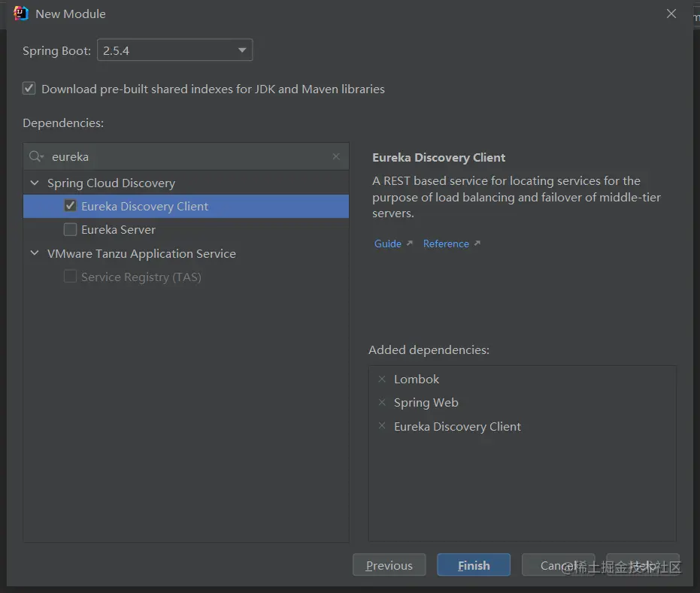The image size is (700, 593).
Task: Focus the dependencies search field
Action: 188,156
